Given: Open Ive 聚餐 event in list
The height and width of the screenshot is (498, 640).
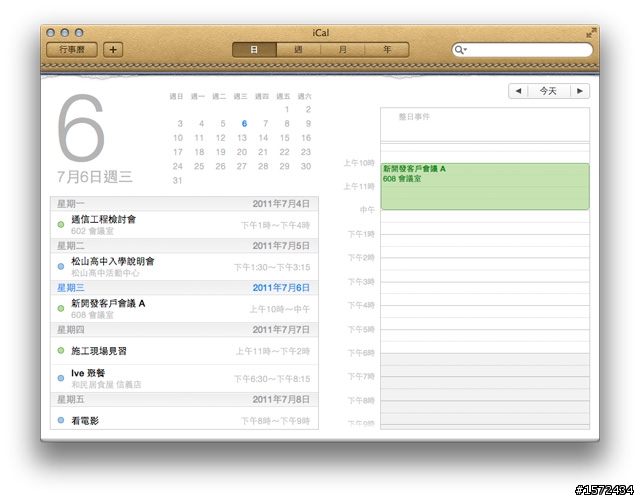Looking at the screenshot, I should click(184, 378).
